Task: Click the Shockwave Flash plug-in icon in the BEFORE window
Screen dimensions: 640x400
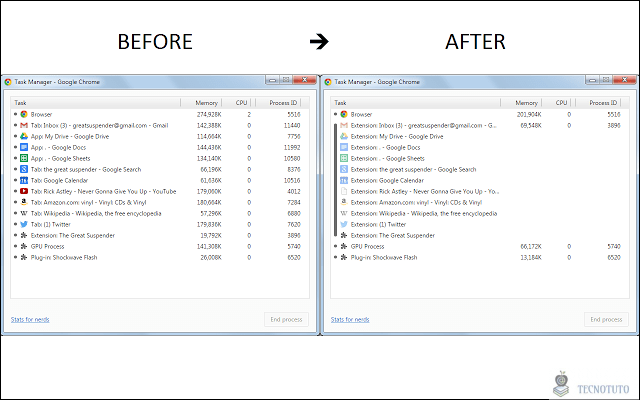Action: (24, 258)
